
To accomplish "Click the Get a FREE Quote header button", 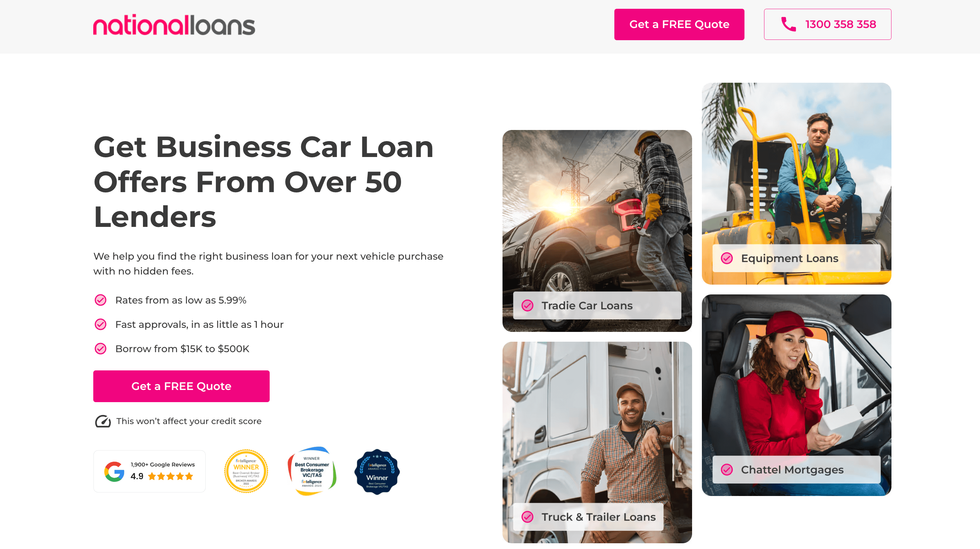I will [x=679, y=24].
